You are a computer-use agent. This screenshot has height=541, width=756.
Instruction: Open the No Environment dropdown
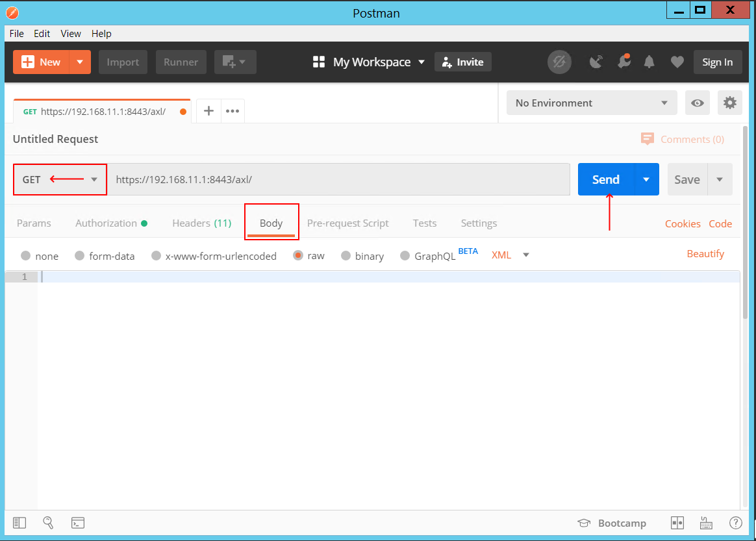tap(591, 103)
